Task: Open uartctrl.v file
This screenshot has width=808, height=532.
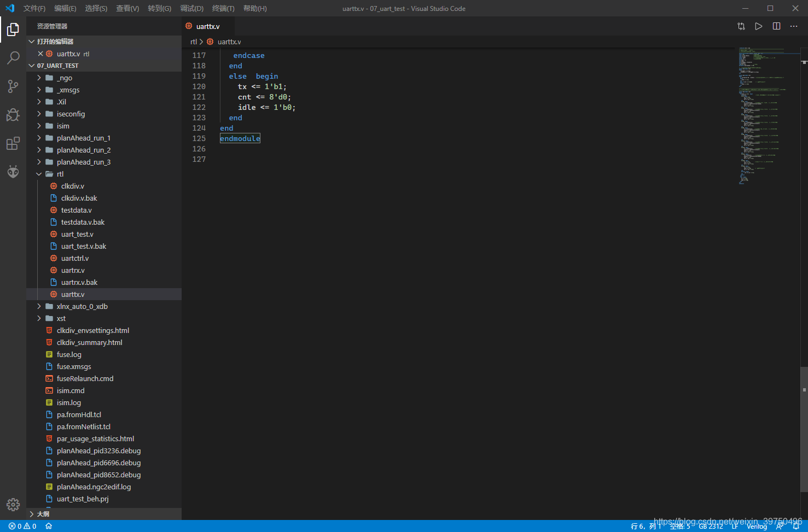Action: (x=104, y=258)
